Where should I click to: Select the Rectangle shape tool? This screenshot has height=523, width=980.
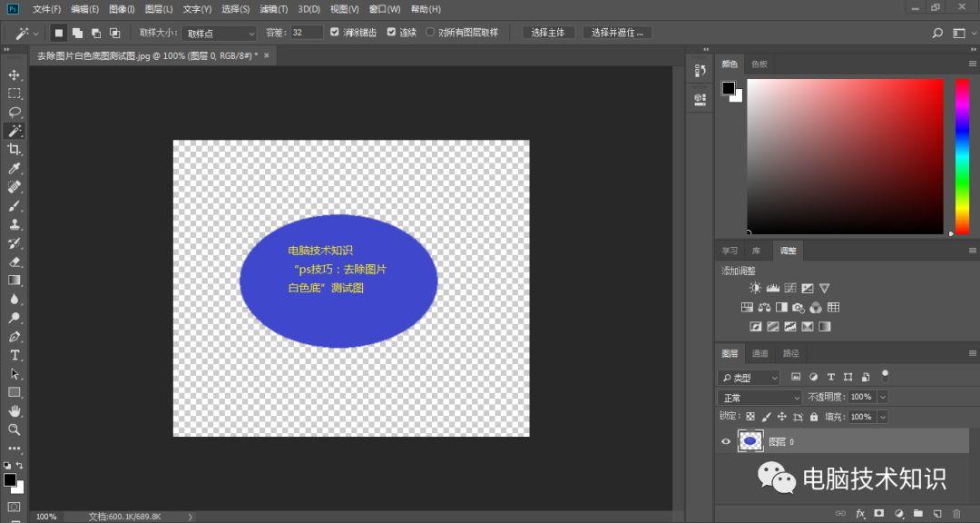(15, 392)
